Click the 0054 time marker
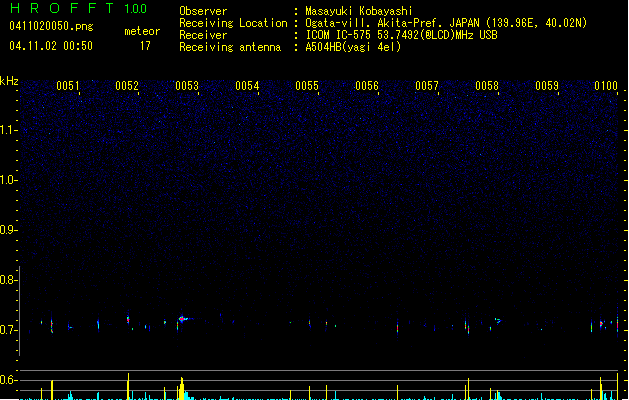 tap(247, 86)
